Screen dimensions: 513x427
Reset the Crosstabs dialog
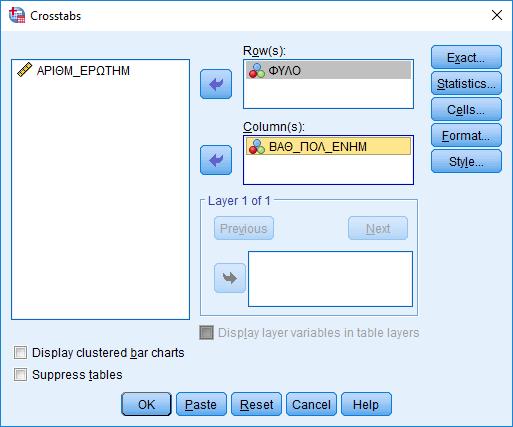coord(256,404)
